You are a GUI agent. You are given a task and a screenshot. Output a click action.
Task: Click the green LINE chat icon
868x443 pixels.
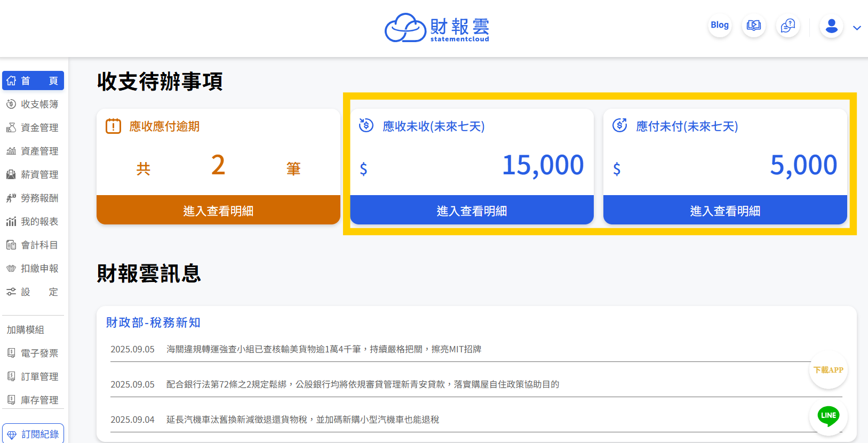(828, 416)
